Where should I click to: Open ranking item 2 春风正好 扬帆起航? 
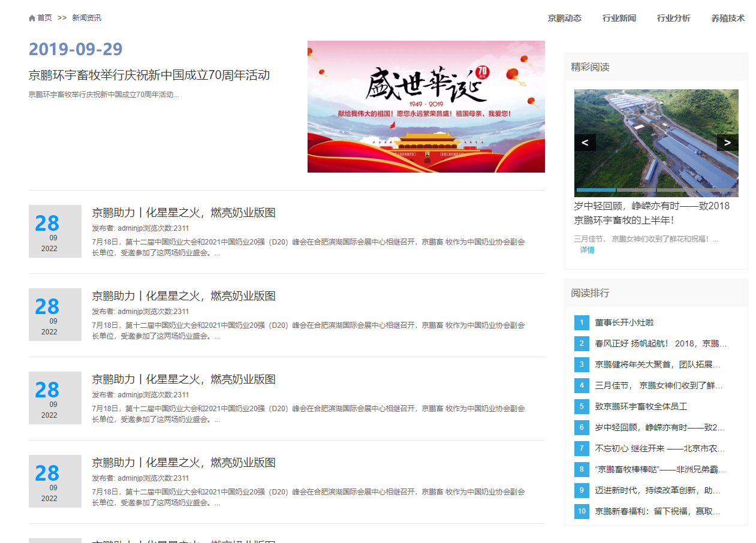(661, 343)
